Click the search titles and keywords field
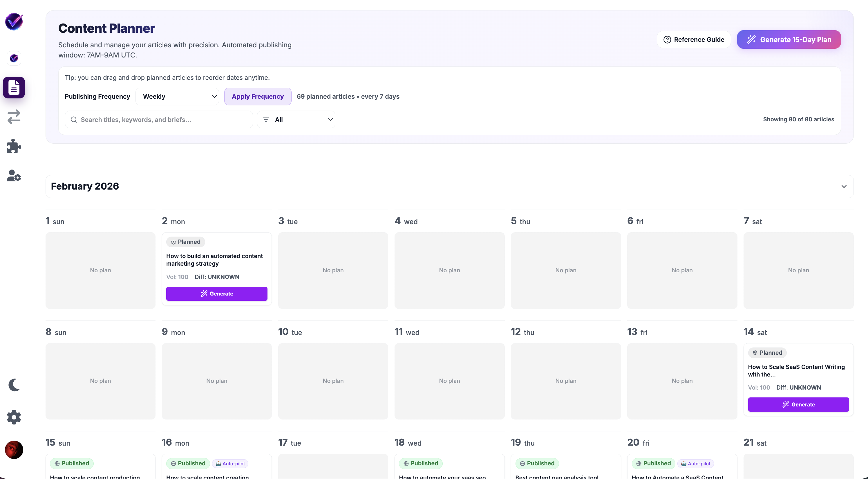This screenshot has width=868, height=479. (x=158, y=120)
